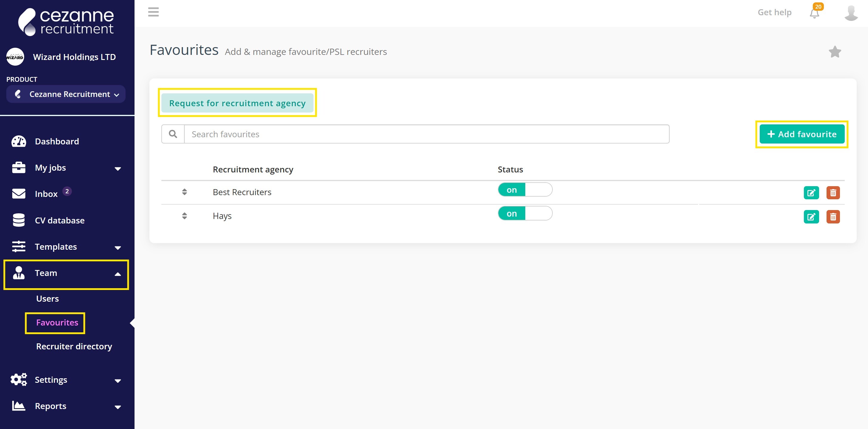Screen dimensions: 868x429
Task: Open the Cezanne Recruitment product dropdown
Action: (66, 94)
